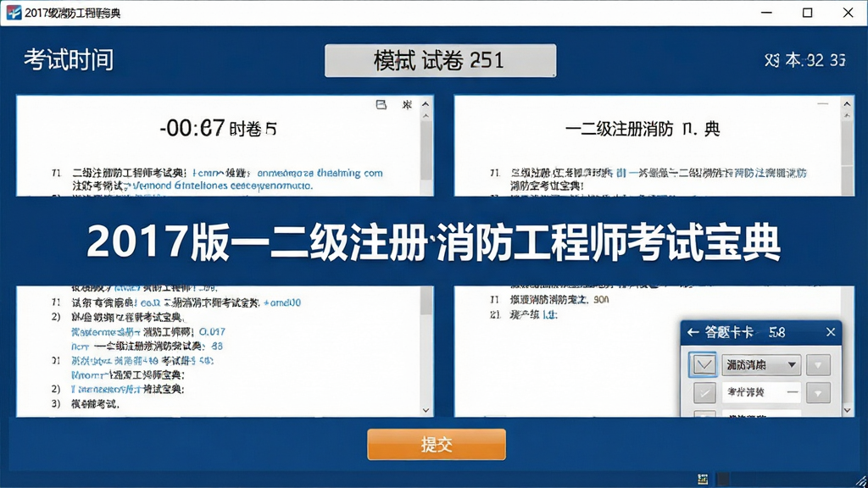Open the 消防 combo box in 答题卡
Screen dimensions: 868x488
click(x=760, y=364)
